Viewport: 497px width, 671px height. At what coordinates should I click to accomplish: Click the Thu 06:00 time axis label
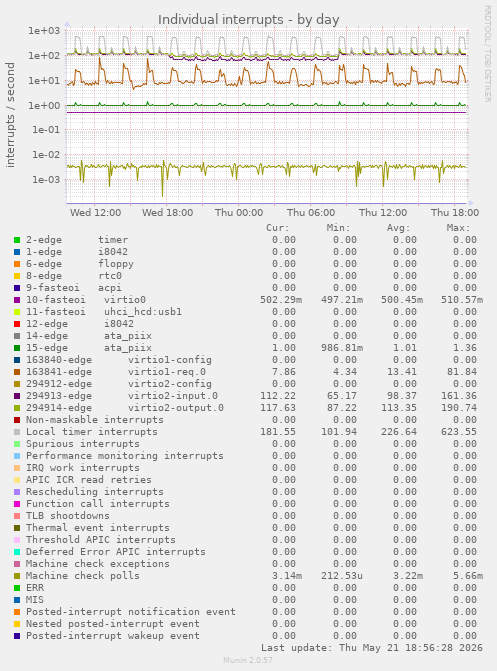point(311,213)
